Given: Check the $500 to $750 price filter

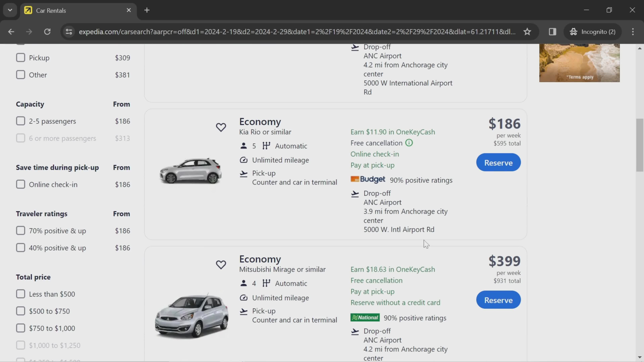Looking at the screenshot, I should coord(20,311).
